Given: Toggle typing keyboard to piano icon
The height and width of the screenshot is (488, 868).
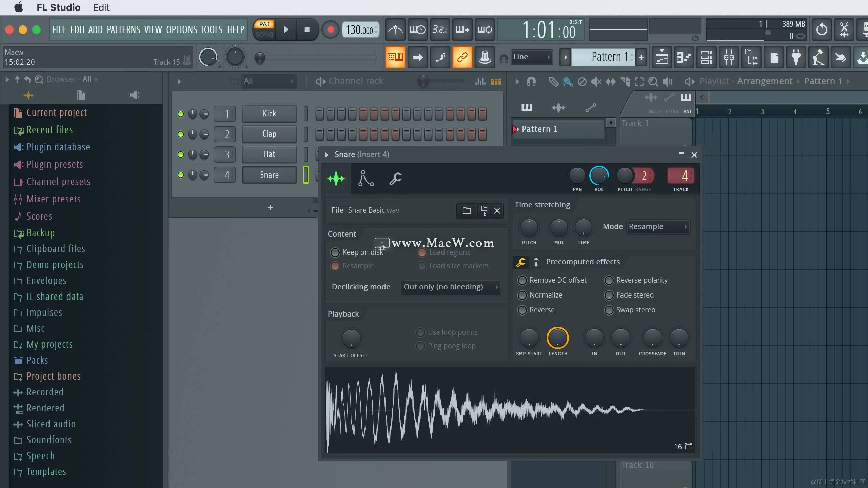Looking at the screenshot, I should [x=395, y=57].
